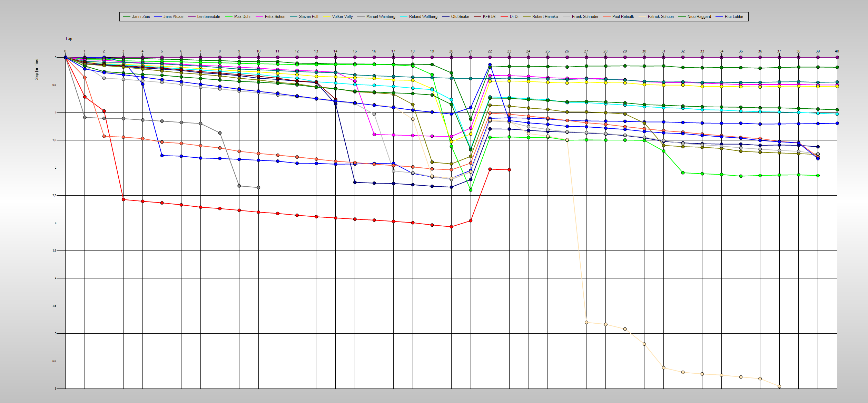The image size is (868, 403).
Task: Click lap number 40 on top axis
Action: coord(837,51)
